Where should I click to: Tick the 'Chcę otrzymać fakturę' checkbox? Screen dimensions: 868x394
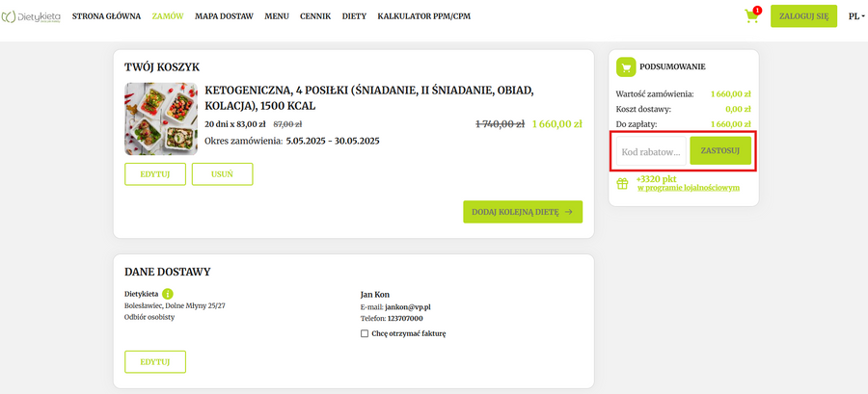365,333
